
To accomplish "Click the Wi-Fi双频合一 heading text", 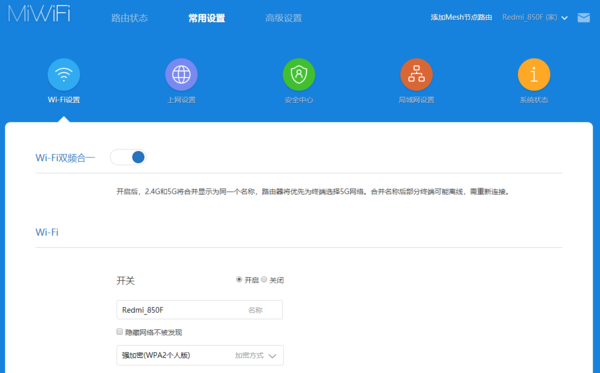I will click(x=65, y=158).
